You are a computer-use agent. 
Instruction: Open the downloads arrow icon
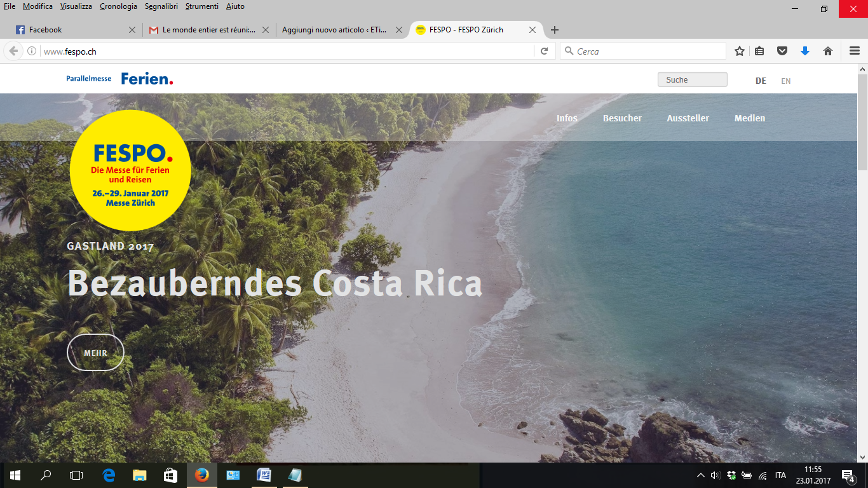[805, 51]
